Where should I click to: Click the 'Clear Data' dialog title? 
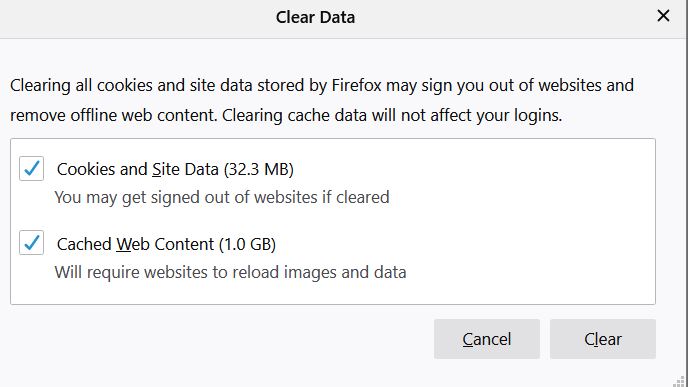(315, 17)
